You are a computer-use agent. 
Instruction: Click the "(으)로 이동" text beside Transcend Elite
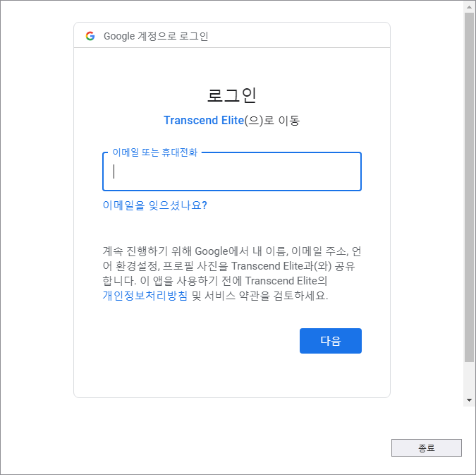point(272,121)
